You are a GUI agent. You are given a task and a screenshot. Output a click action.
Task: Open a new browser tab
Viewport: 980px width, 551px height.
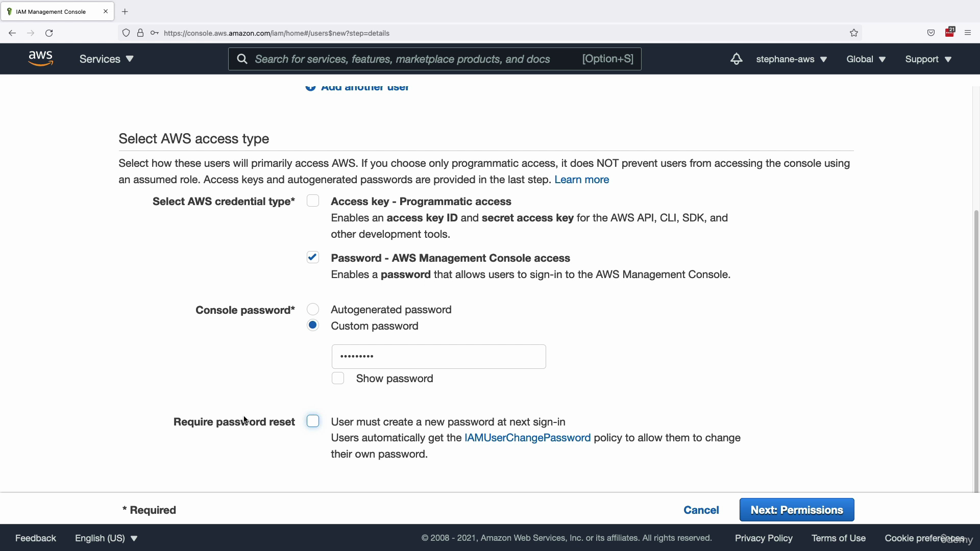pyautogui.click(x=125, y=11)
